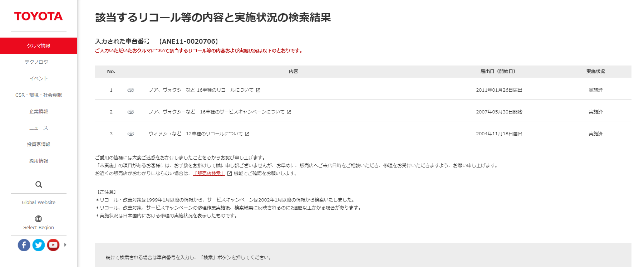Click 実施済 status in row 2

[x=596, y=112]
